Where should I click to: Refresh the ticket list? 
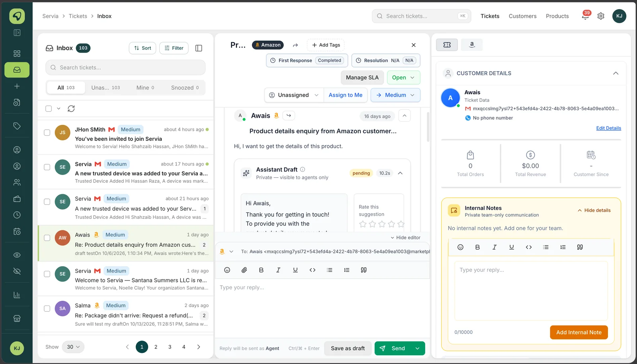click(71, 109)
